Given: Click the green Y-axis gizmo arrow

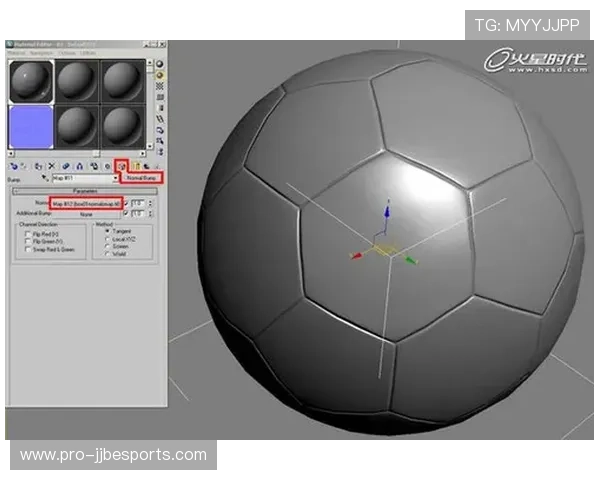Looking at the screenshot, I should tap(411, 260).
